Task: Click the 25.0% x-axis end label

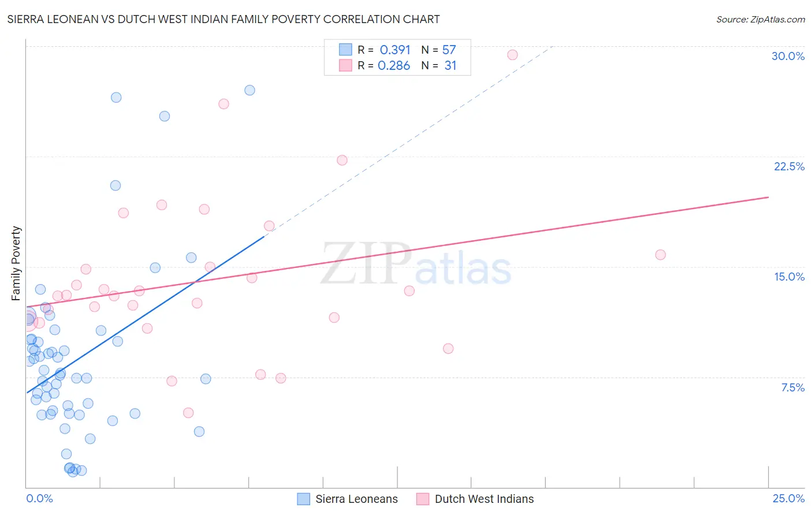Action: pyautogui.click(x=788, y=498)
